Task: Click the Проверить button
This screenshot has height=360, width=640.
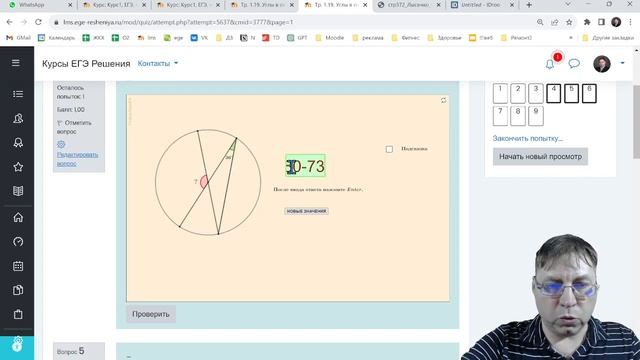Action: [x=151, y=314]
